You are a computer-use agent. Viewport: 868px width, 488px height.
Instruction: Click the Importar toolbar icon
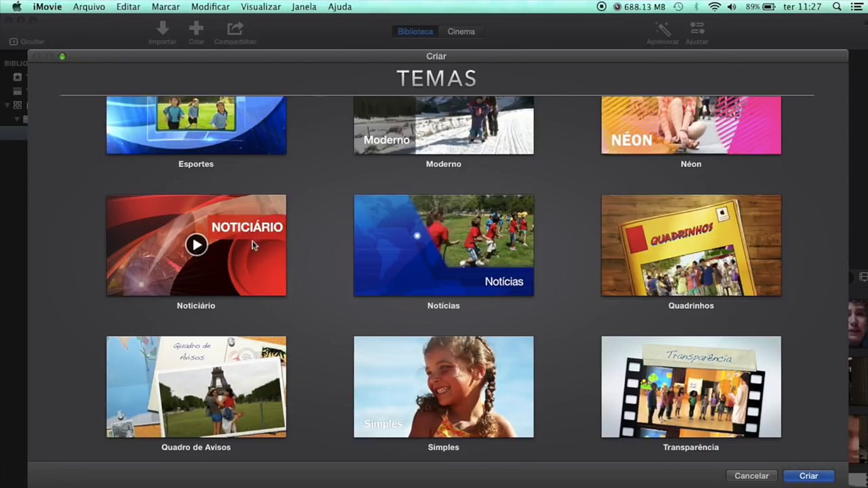(162, 33)
